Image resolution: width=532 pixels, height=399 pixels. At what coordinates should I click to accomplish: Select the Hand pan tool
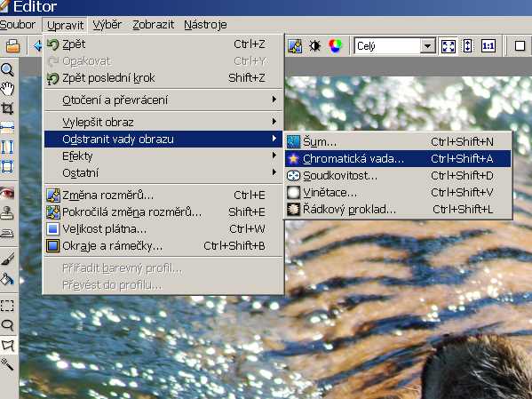[x=7, y=89]
